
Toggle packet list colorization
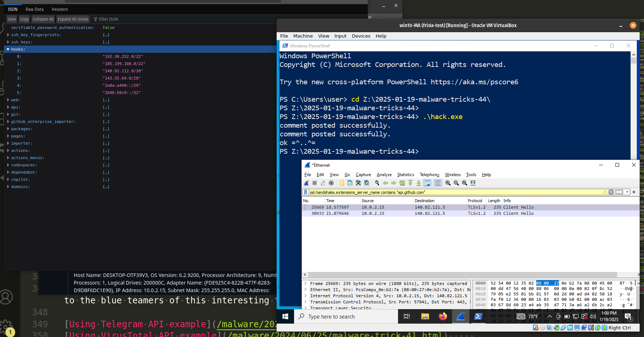coord(438,183)
